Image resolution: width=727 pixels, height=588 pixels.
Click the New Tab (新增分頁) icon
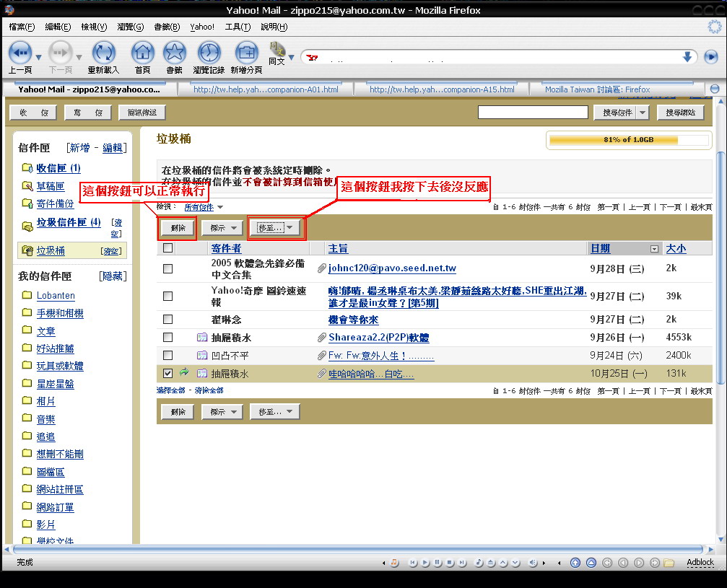pyautogui.click(x=246, y=53)
